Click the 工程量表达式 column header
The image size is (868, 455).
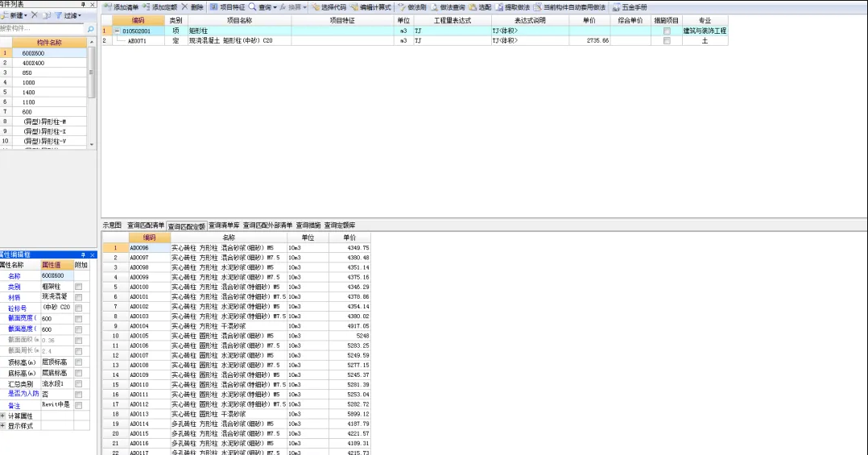(x=452, y=20)
